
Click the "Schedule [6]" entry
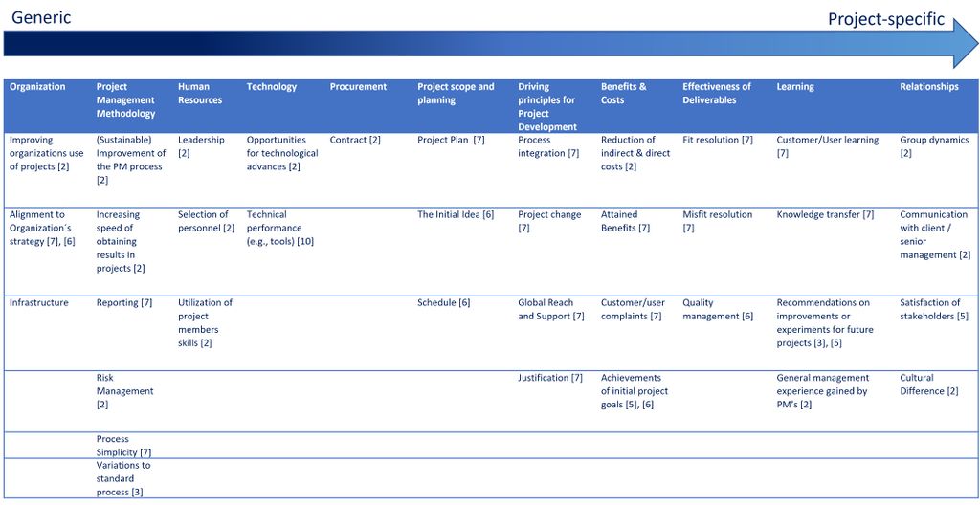pos(443,303)
